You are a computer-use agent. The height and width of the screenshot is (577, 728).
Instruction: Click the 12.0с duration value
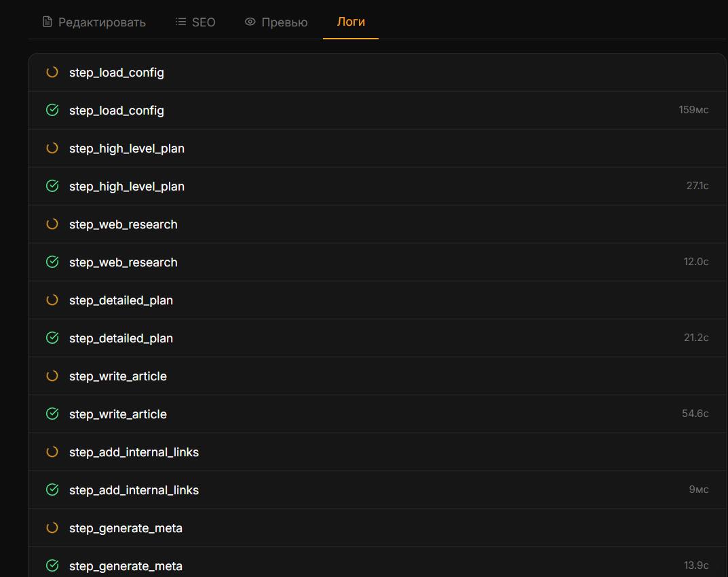pyautogui.click(x=696, y=262)
